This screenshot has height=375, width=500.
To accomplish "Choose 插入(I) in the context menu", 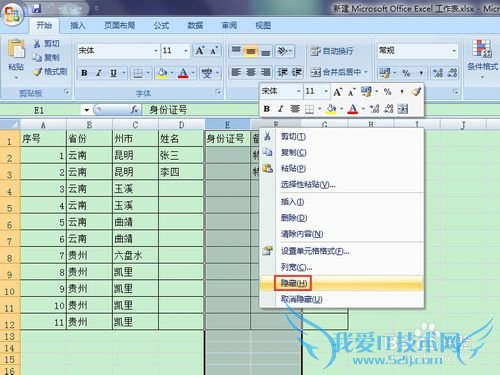I will tap(342, 202).
